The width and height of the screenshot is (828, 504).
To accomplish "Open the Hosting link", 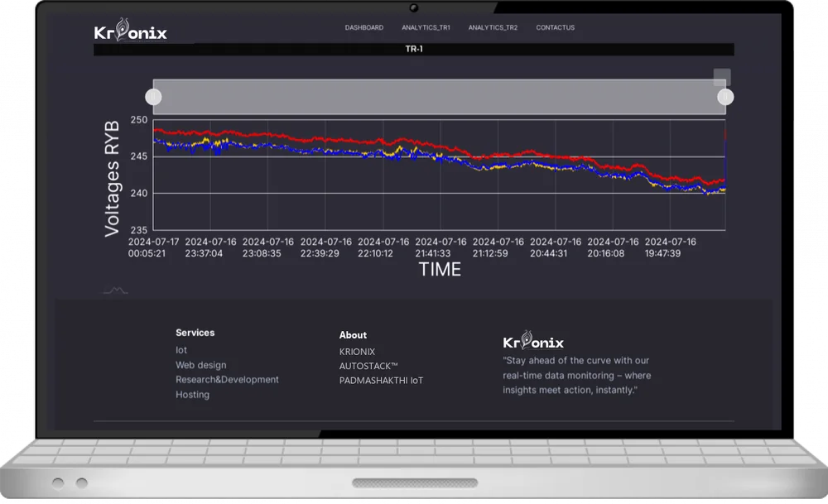I will 192,394.
